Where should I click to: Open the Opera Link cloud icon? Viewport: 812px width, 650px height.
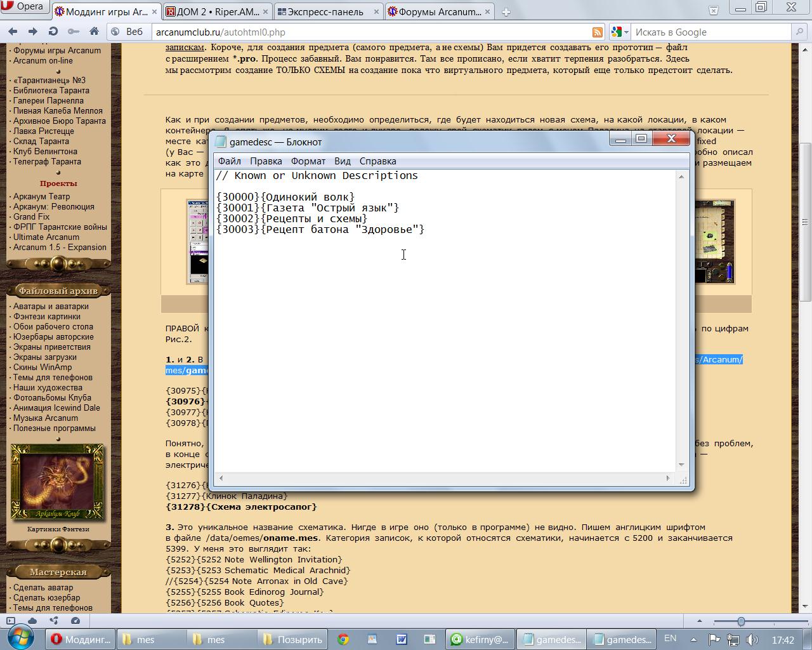(32, 621)
